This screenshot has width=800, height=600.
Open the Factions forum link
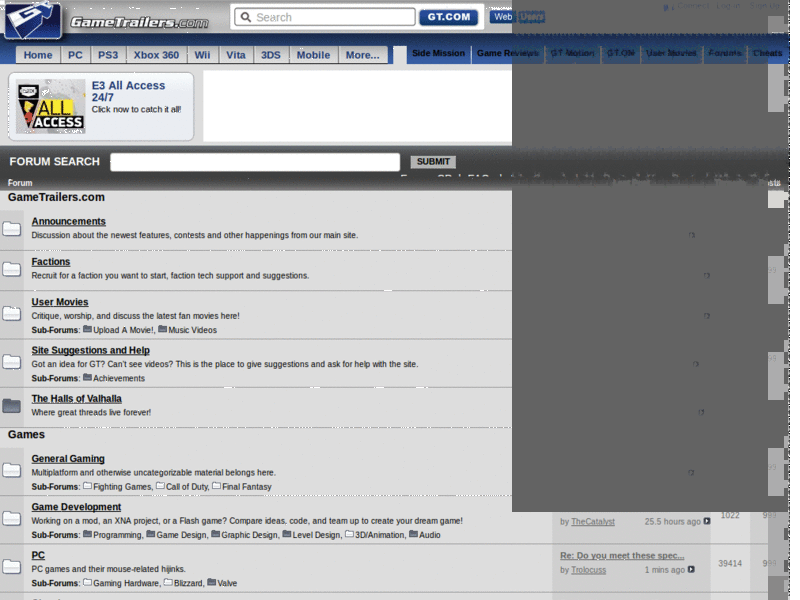point(51,262)
